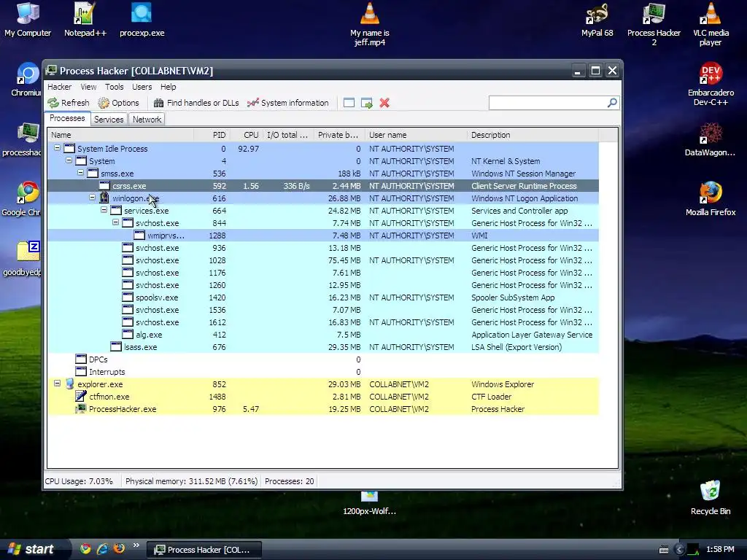The width and height of the screenshot is (747, 560).
Task: Select the alg.exe process row
Action: coord(323,334)
